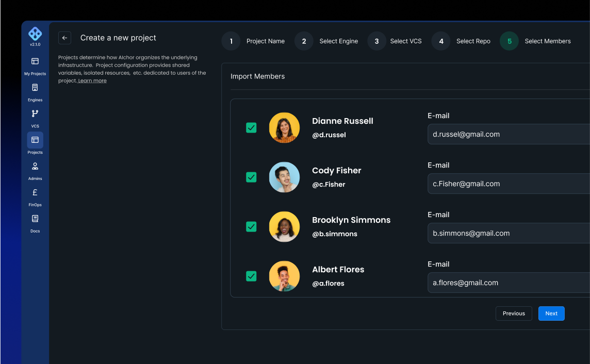Uncheck Cody Fisher's checkbox
Screen dimensions: 590x364
click(x=251, y=177)
